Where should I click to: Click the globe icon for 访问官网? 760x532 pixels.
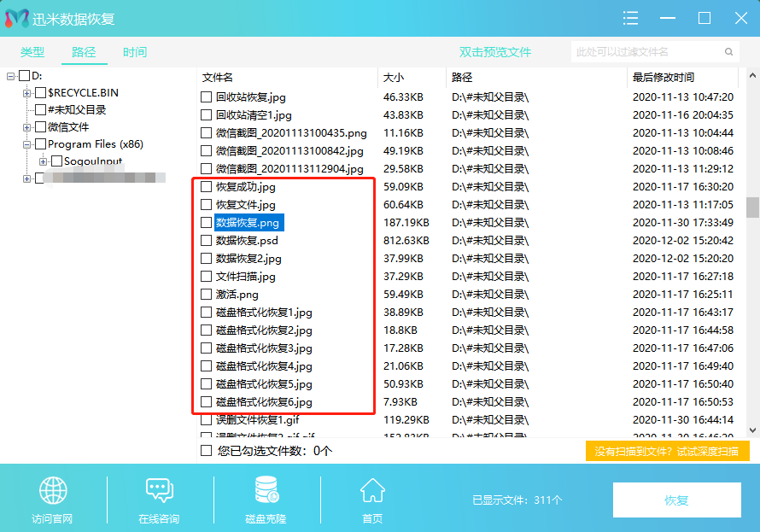click(x=52, y=491)
